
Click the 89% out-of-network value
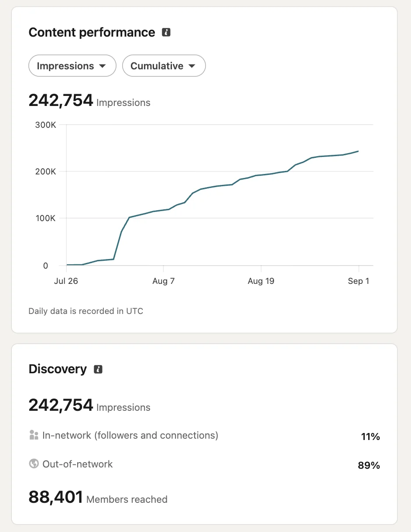click(369, 465)
